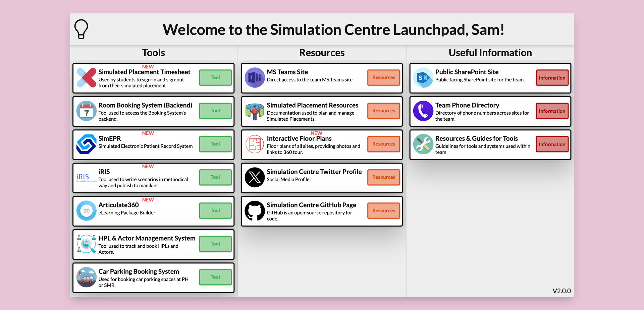Click the 'Simulation Centre GitHub Page' title
The width and height of the screenshot is (644, 310).
312,205
